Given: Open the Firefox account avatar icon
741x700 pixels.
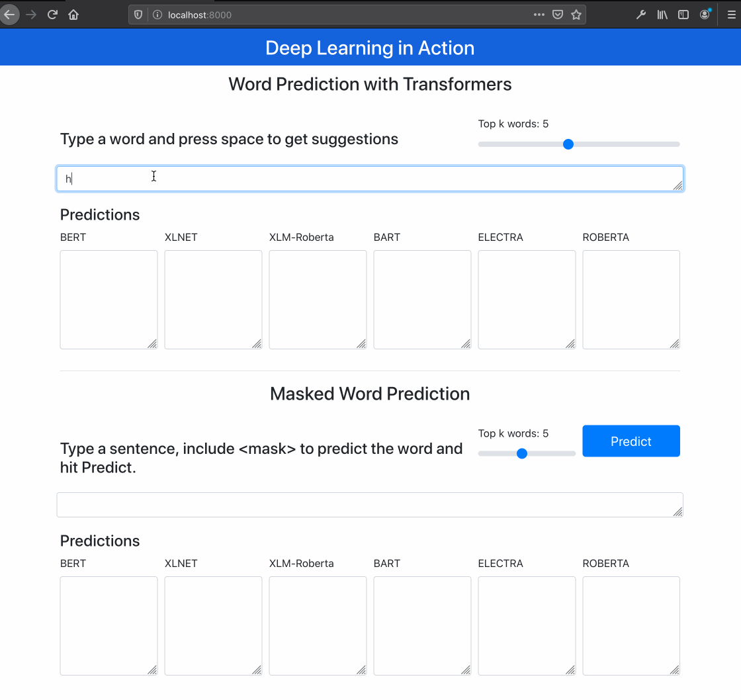Looking at the screenshot, I should [705, 15].
